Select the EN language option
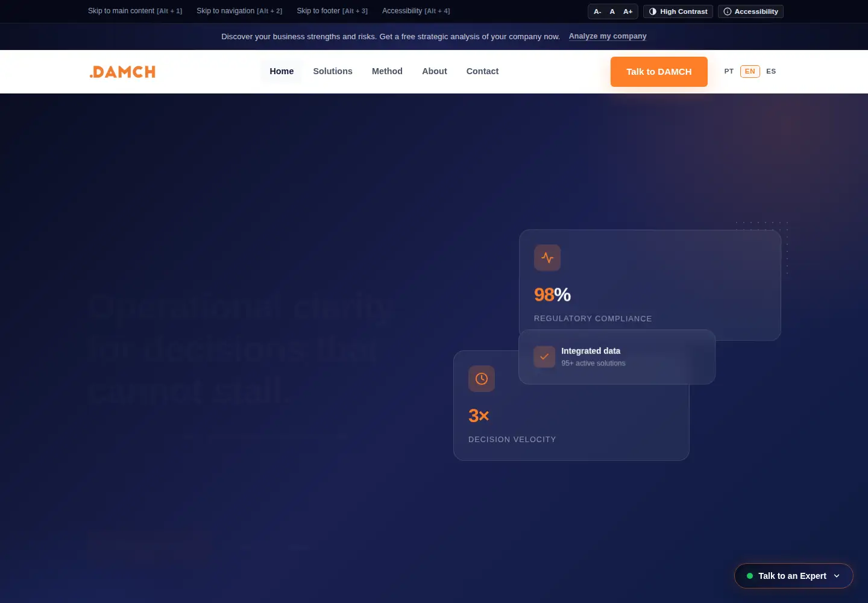The height and width of the screenshot is (603, 868). [x=750, y=71]
